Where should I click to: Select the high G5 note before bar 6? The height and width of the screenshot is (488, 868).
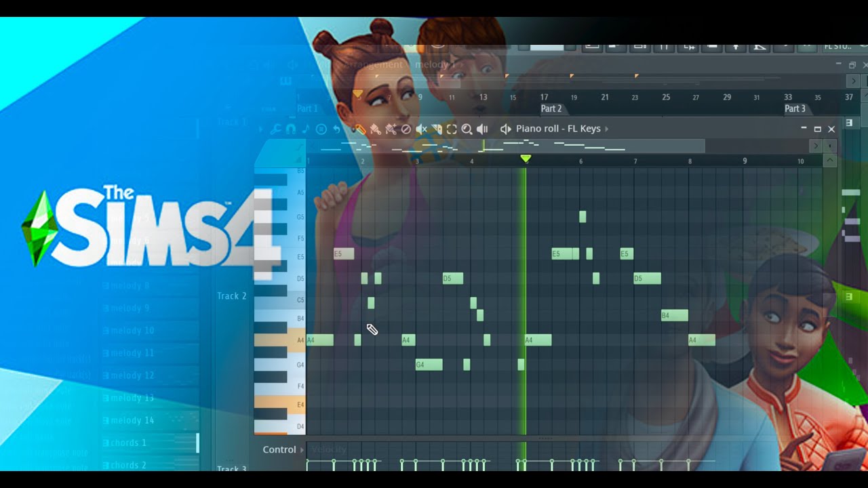[x=583, y=217]
